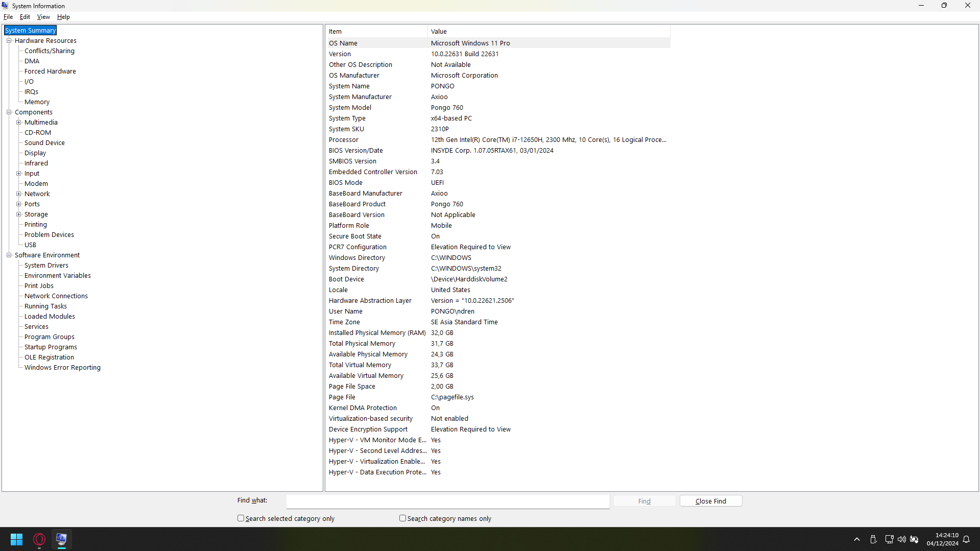
Task: Select Running Tasks in the tree
Action: point(45,306)
